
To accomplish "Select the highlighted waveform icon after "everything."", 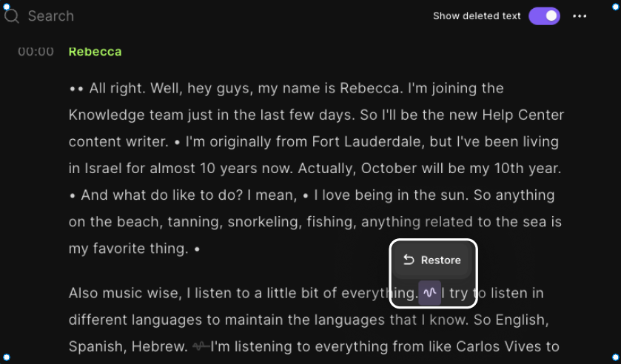I will tap(430, 293).
